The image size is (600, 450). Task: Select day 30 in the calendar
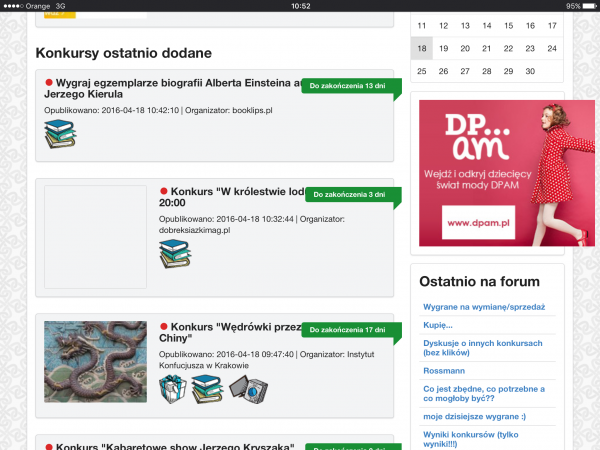(x=530, y=70)
